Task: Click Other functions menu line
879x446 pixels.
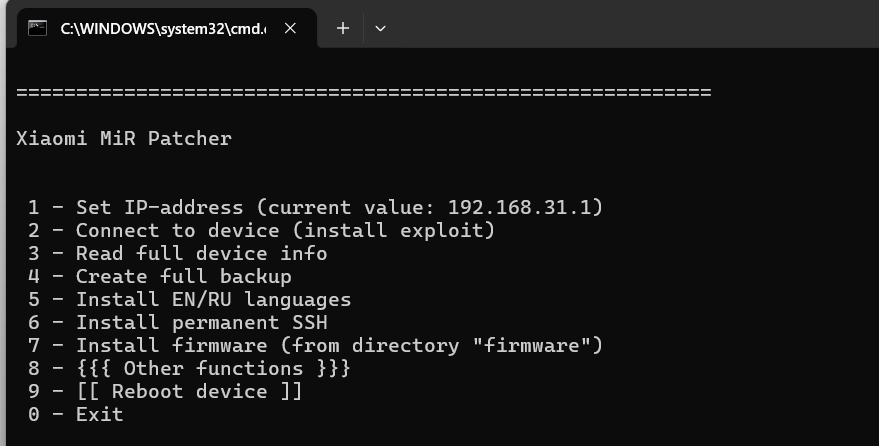Action: pyautogui.click(x=189, y=368)
